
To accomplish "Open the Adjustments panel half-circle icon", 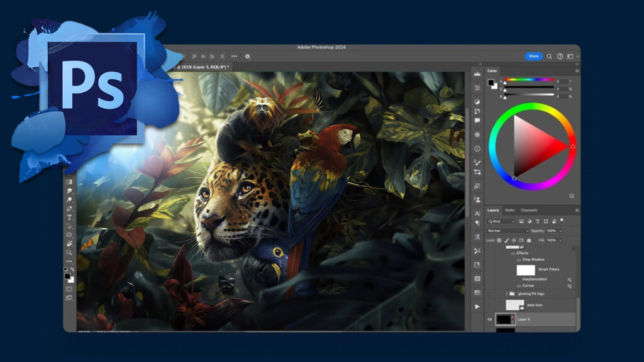I will (477, 102).
